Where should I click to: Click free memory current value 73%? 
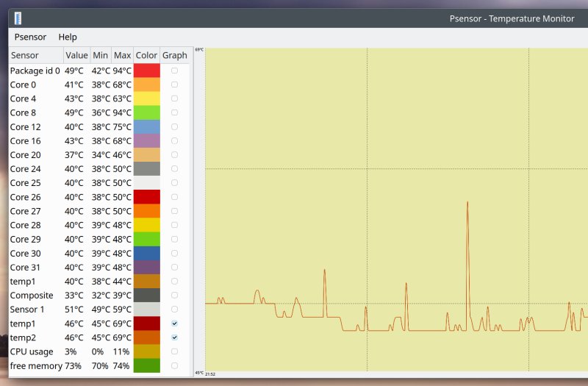(x=73, y=365)
